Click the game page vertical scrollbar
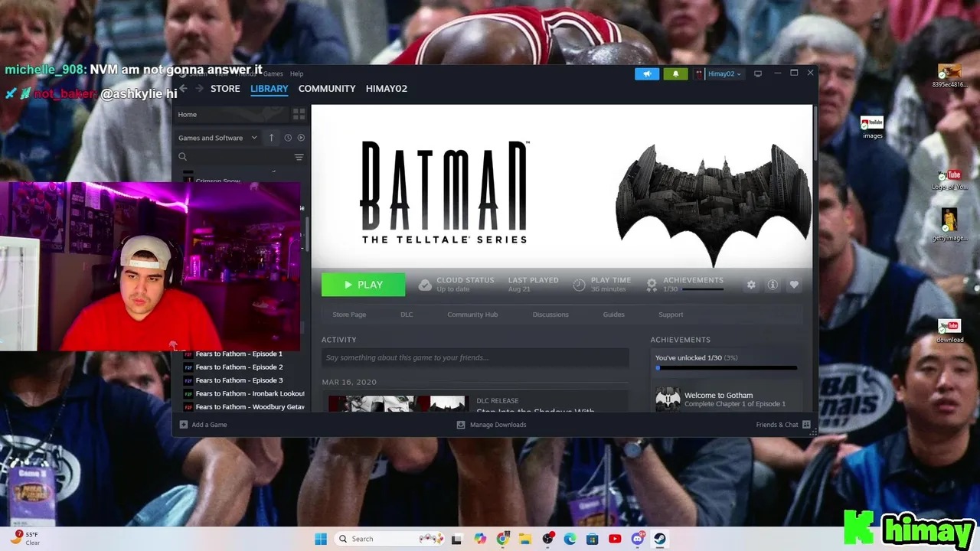 pos(815,134)
